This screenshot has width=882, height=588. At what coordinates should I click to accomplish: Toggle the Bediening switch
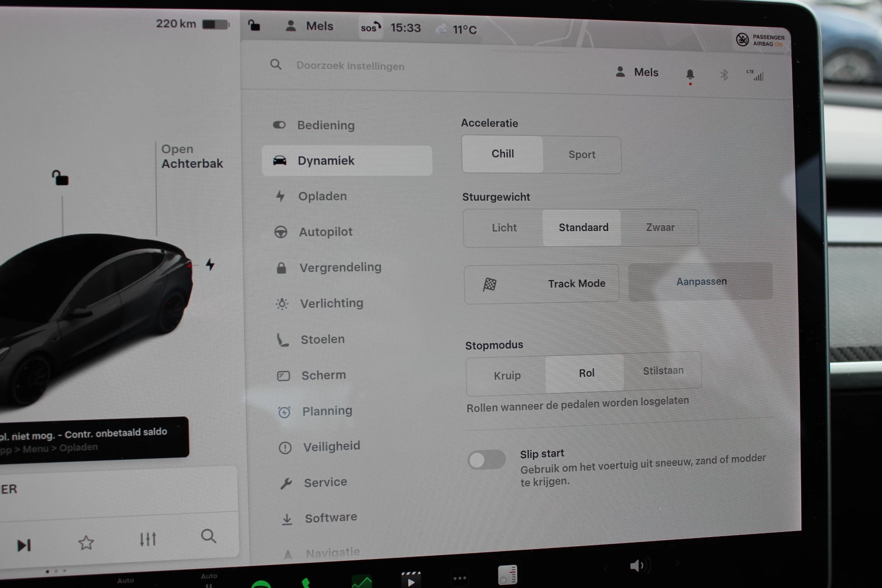pos(279,124)
